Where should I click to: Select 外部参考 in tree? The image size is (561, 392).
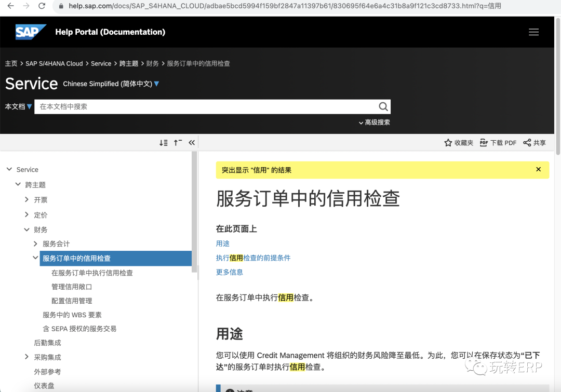tap(47, 372)
